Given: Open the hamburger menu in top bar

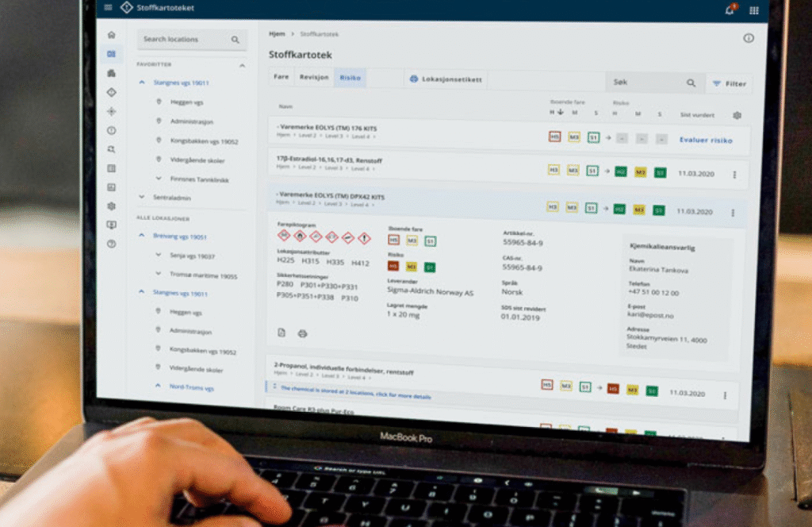Looking at the screenshot, I should click(108, 7).
